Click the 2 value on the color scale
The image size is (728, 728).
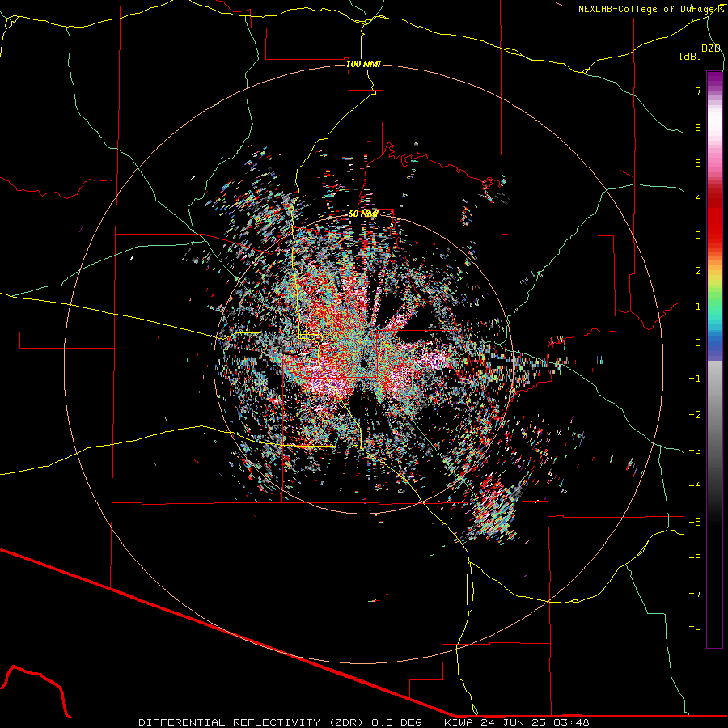[x=698, y=271]
